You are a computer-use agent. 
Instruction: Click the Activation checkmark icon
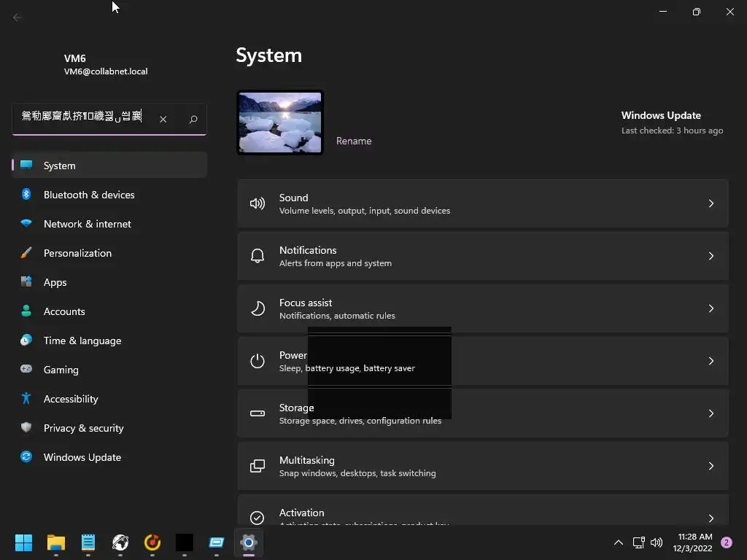258,518
